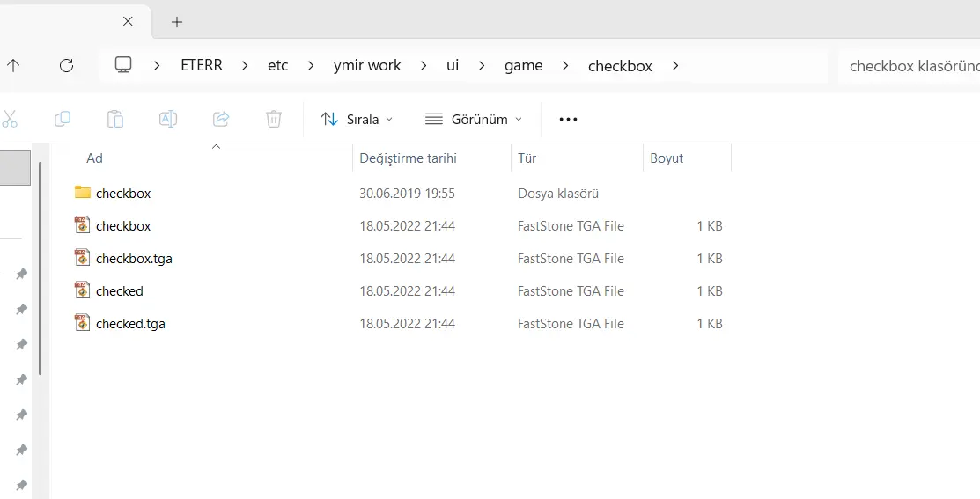The width and height of the screenshot is (980, 499).
Task: Click the Rename icon in toolbar
Action: [x=168, y=119]
